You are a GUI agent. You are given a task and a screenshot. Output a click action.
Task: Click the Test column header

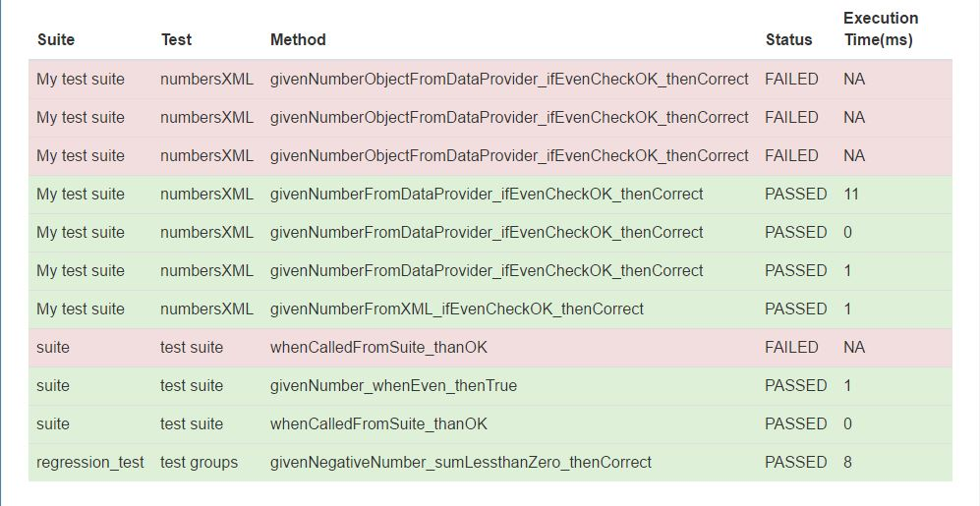tap(176, 40)
